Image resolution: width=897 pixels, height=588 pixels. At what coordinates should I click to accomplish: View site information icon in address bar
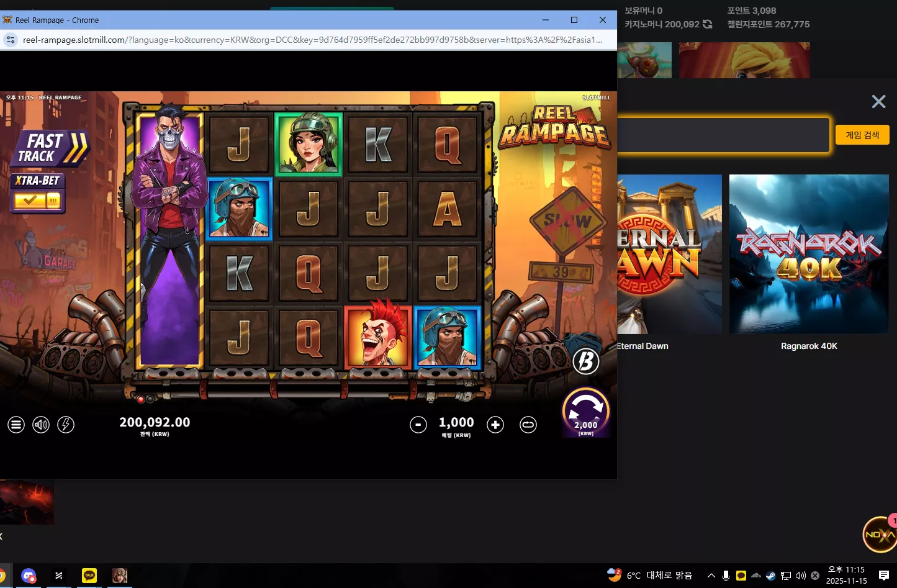click(11, 40)
